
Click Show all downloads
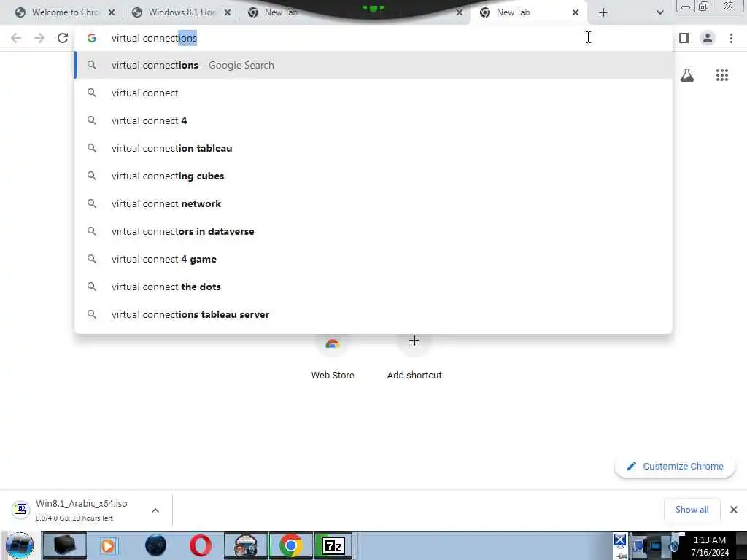pyautogui.click(x=692, y=510)
